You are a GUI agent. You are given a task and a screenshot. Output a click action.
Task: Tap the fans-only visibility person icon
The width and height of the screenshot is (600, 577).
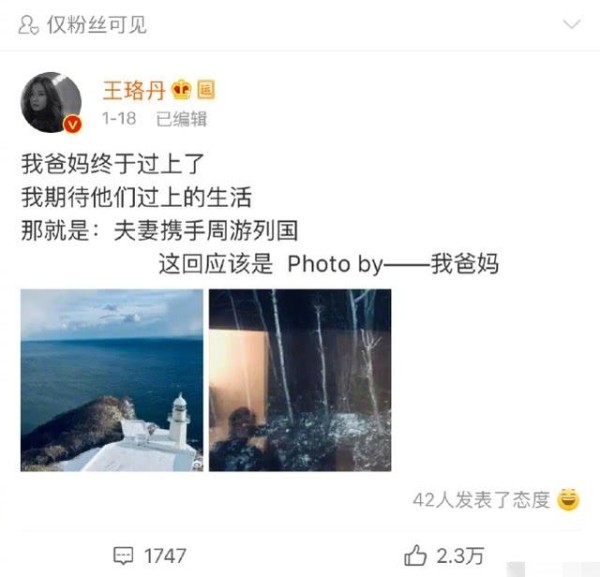coord(28,25)
